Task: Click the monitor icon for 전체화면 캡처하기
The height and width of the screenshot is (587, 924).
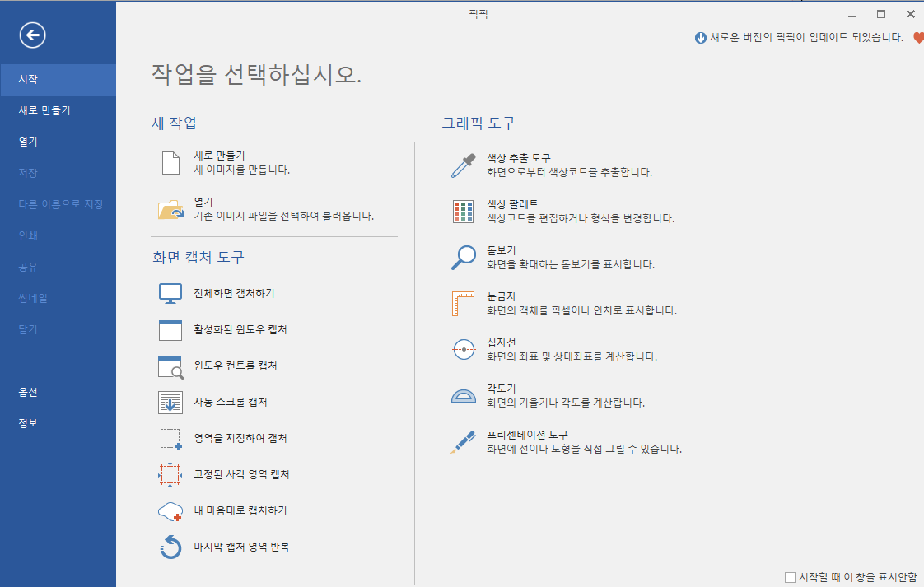Action: coord(170,293)
